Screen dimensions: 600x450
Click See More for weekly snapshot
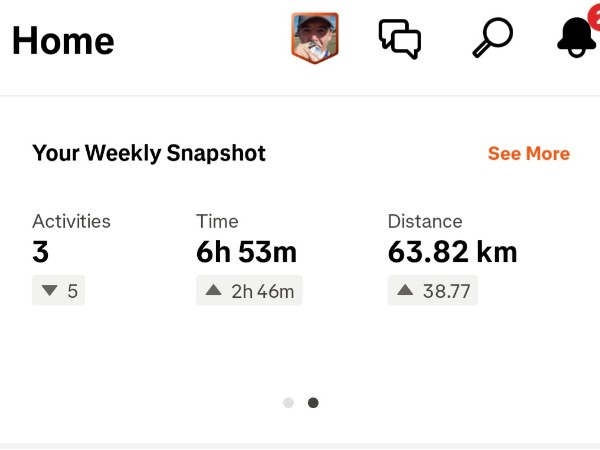point(528,153)
